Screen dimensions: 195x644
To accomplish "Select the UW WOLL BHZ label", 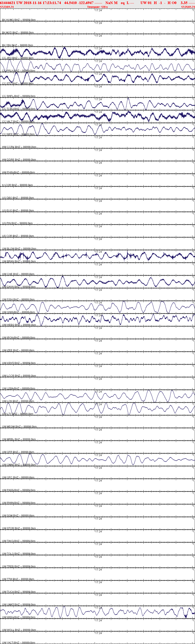I will tap(19, 630).
